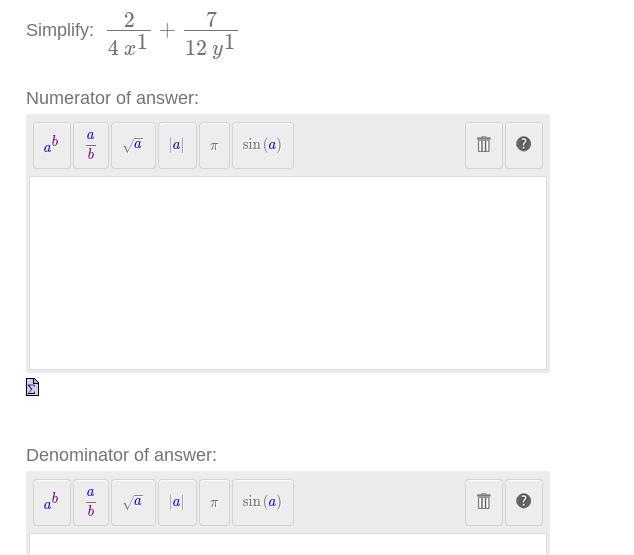
Task: Insert fraction template in numerator toolbar
Action: coord(91,145)
